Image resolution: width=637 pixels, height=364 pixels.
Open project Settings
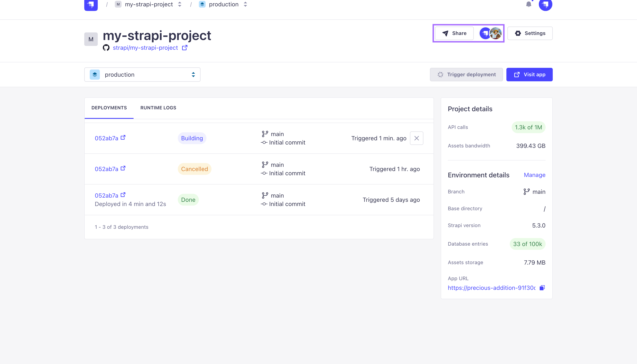pyautogui.click(x=530, y=33)
